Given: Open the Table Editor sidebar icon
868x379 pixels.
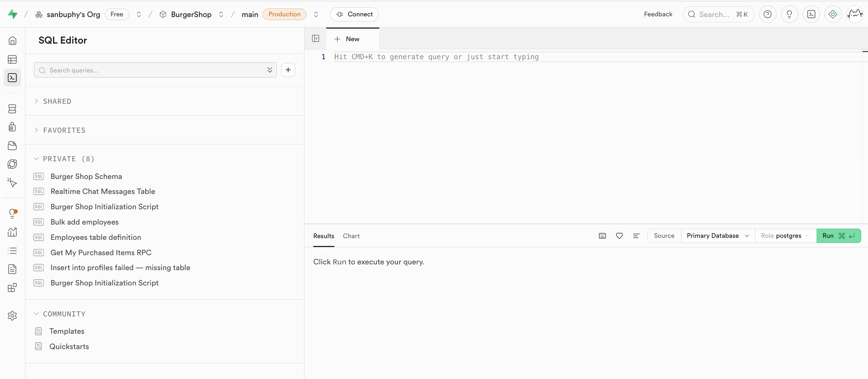Looking at the screenshot, I should coord(12,60).
